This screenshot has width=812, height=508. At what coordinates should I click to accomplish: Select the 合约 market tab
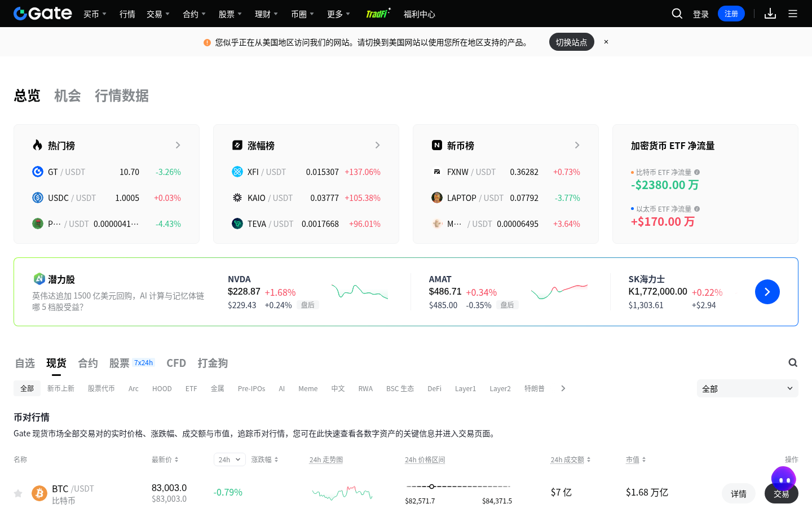pos(88,363)
